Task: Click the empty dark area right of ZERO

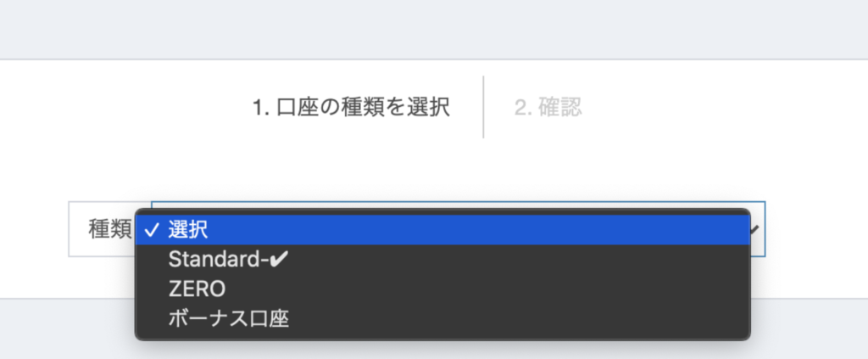Action: (x=487, y=289)
